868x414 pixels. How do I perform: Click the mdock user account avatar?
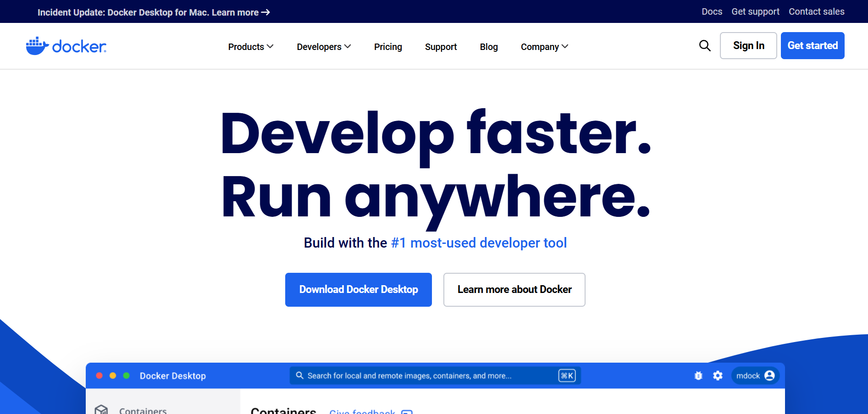pyautogui.click(x=769, y=375)
